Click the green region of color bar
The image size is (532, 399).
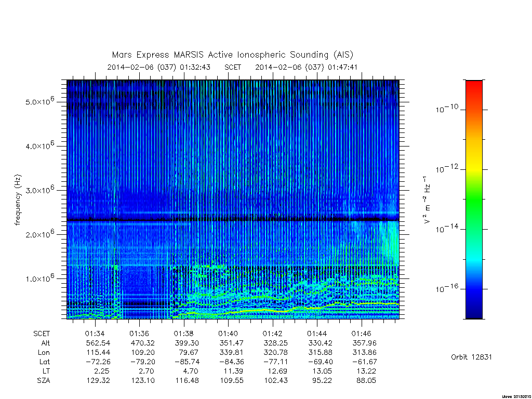(x=474, y=200)
